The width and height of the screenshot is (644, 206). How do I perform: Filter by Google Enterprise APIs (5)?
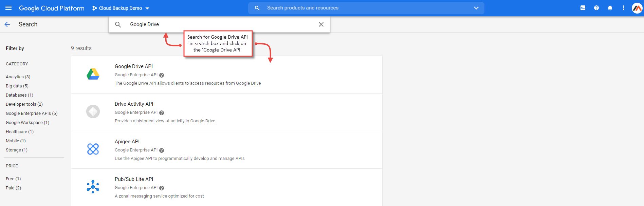(x=32, y=114)
